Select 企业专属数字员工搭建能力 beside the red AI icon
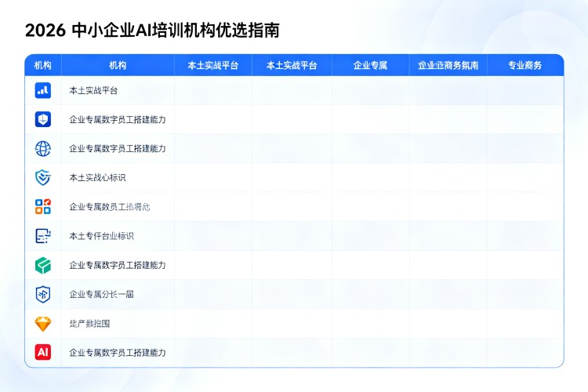This screenshot has width=588, height=392. point(118,353)
